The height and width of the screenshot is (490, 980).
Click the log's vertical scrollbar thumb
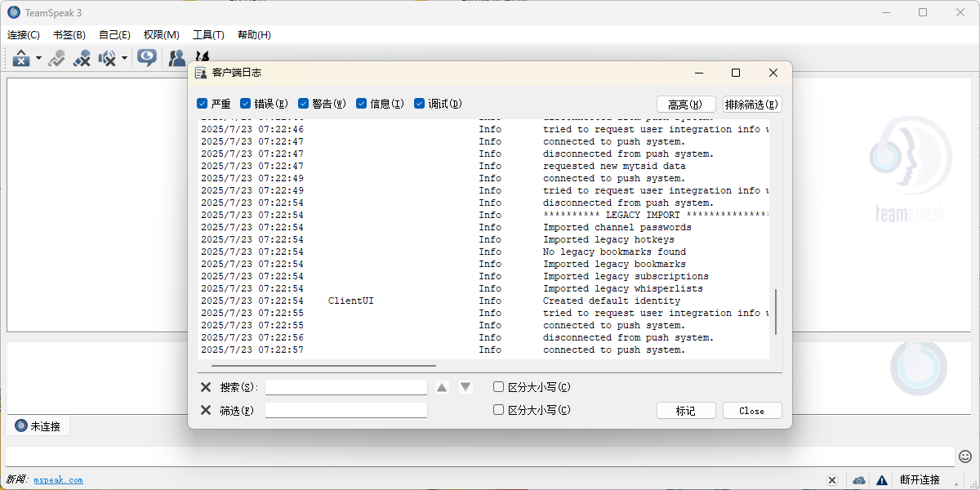[776, 312]
